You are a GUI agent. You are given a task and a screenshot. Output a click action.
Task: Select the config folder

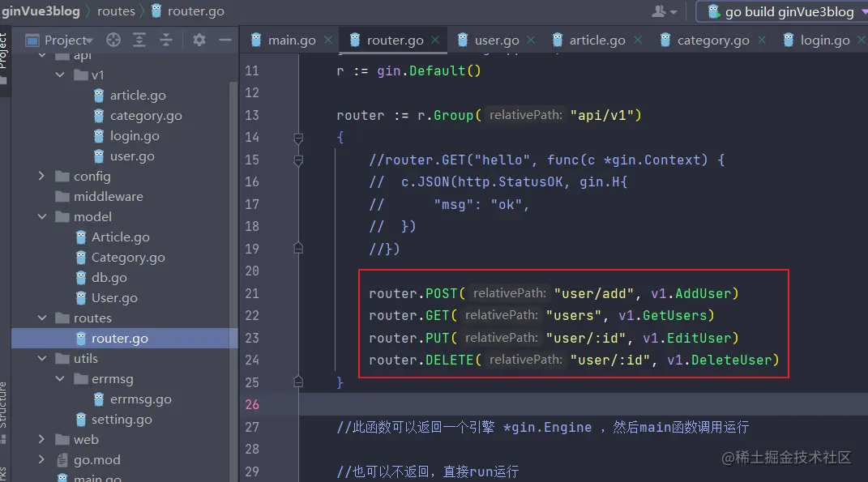click(x=92, y=176)
